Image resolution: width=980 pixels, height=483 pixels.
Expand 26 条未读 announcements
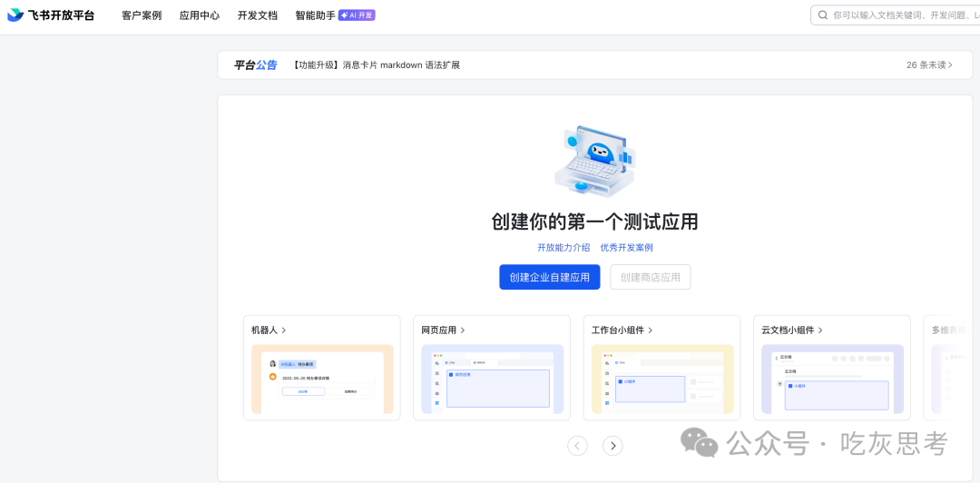point(929,65)
